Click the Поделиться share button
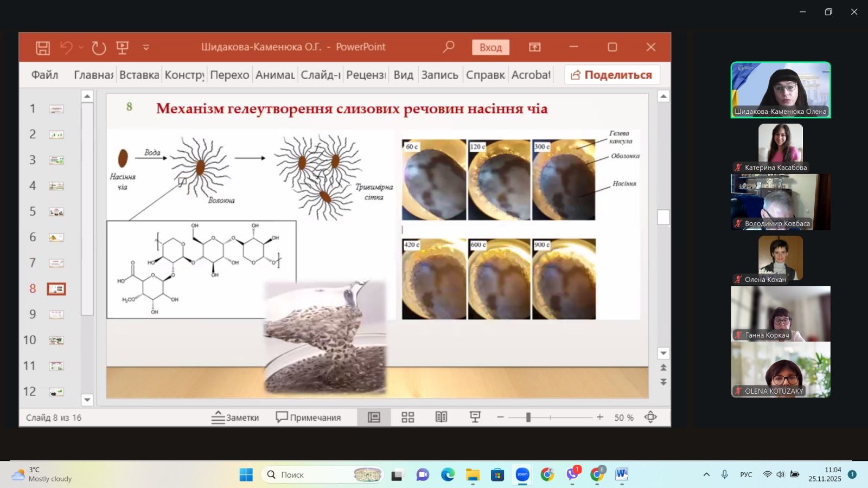This screenshot has width=868, height=488. tap(612, 75)
